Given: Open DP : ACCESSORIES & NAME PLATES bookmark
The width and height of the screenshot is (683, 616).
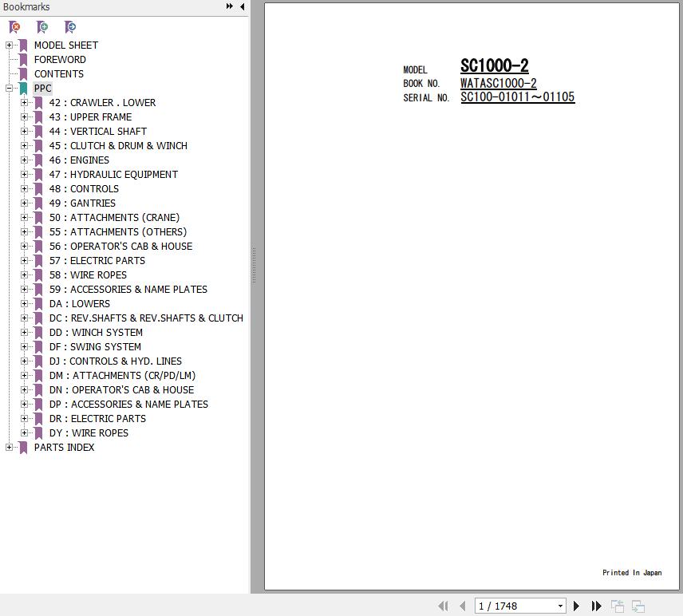Looking at the screenshot, I should 128,405.
